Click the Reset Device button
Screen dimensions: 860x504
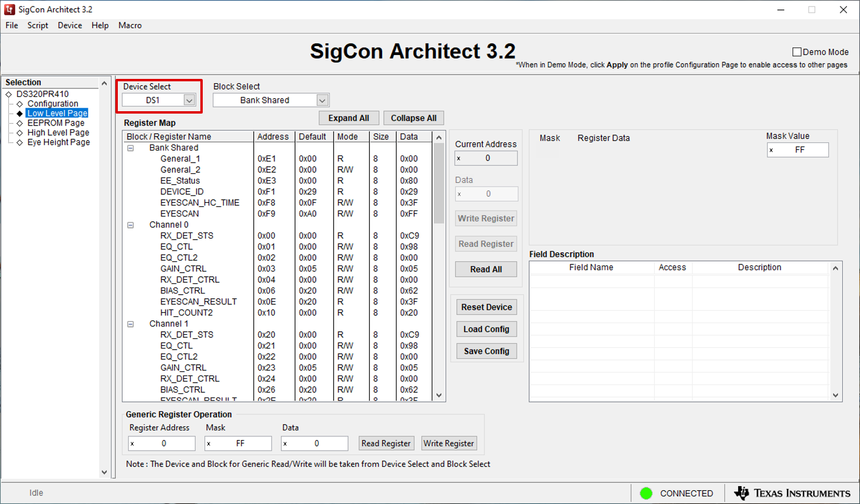tap(486, 307)
